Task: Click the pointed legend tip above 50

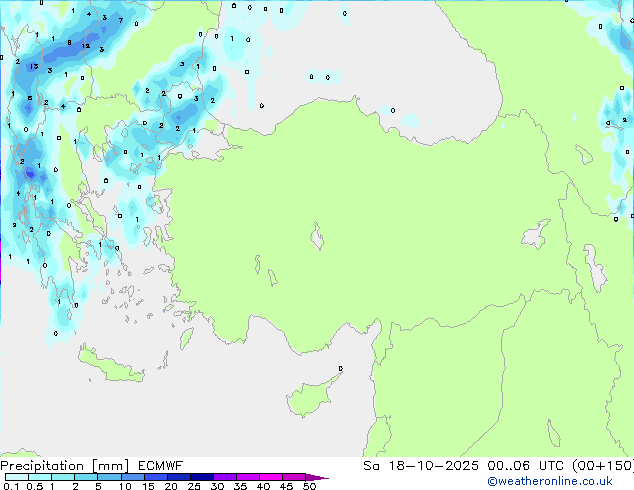Action: point(317,477)
